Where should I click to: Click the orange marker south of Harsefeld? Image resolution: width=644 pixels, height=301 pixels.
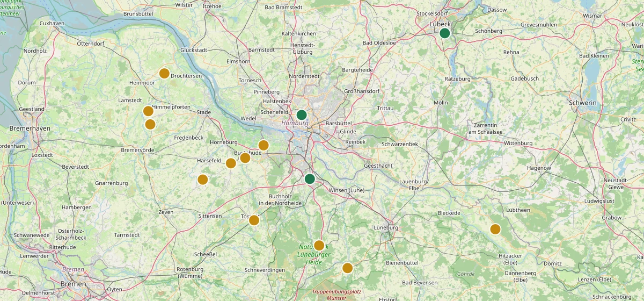point(202,180)
